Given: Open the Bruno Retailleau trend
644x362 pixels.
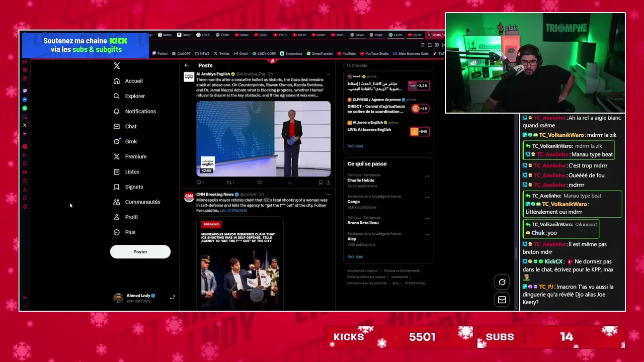Looking at the screenshot, I should (363, 223).
